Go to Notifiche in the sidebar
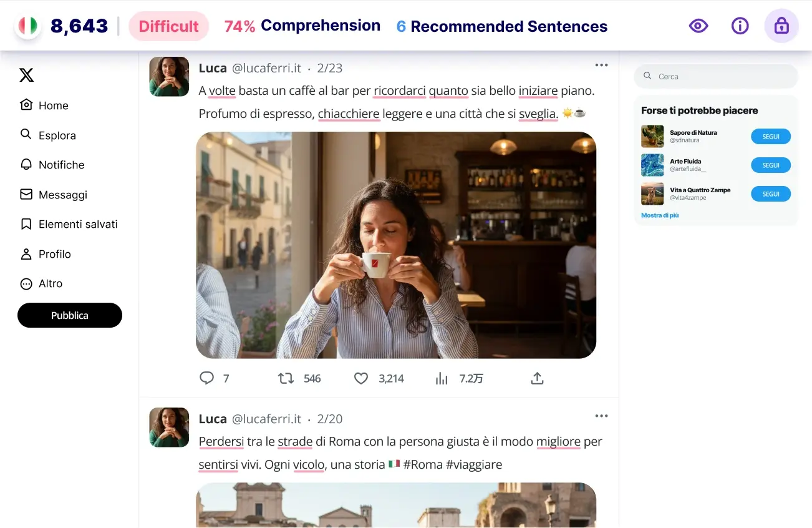The height and width of the screenshot is (528, 812). click(x=52, y=165)
